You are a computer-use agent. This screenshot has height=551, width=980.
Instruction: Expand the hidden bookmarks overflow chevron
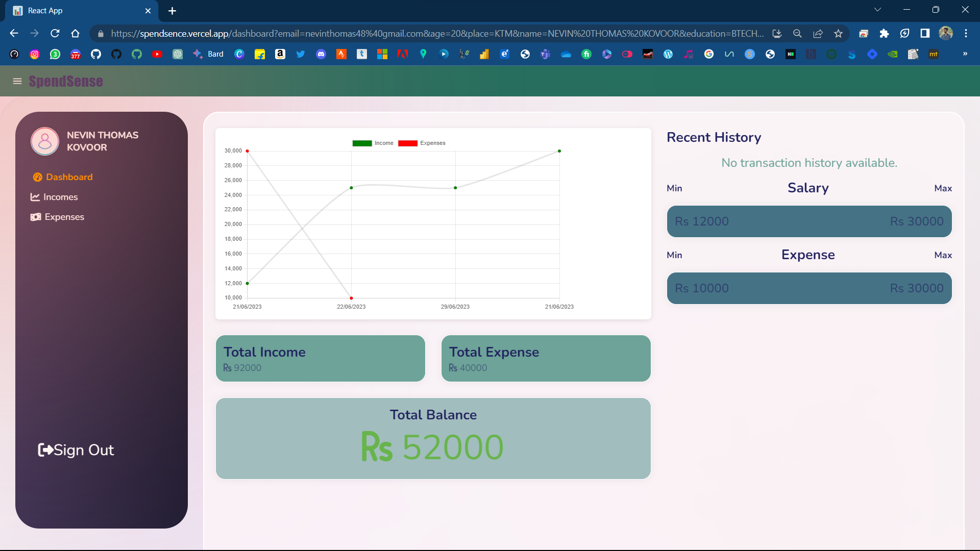tap(965, 54)
